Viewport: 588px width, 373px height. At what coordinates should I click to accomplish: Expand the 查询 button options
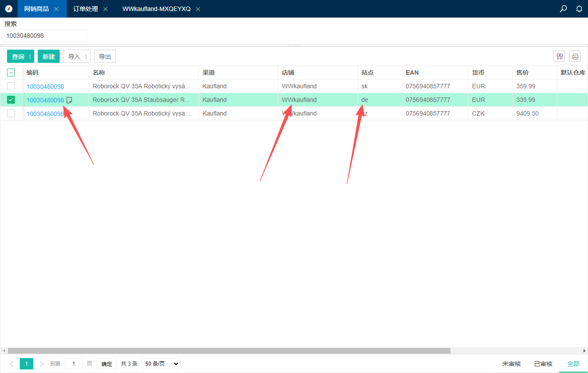click(x=30, y=57)
